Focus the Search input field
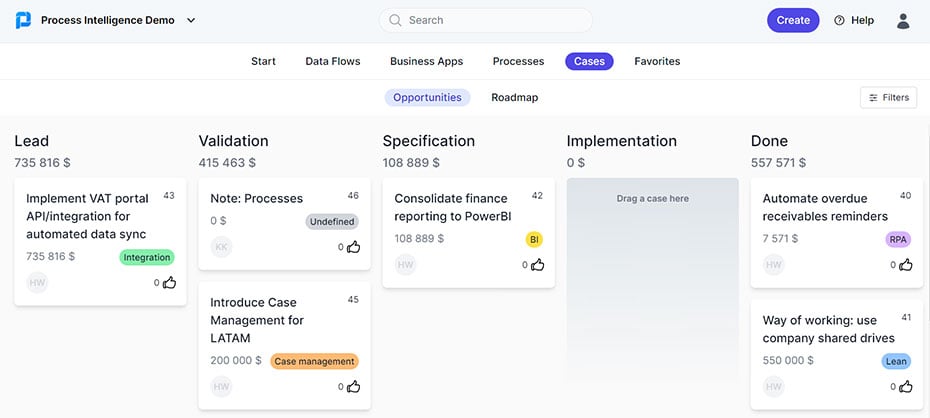The width and height of the screenshot is (930, 418). pos(486,20)
